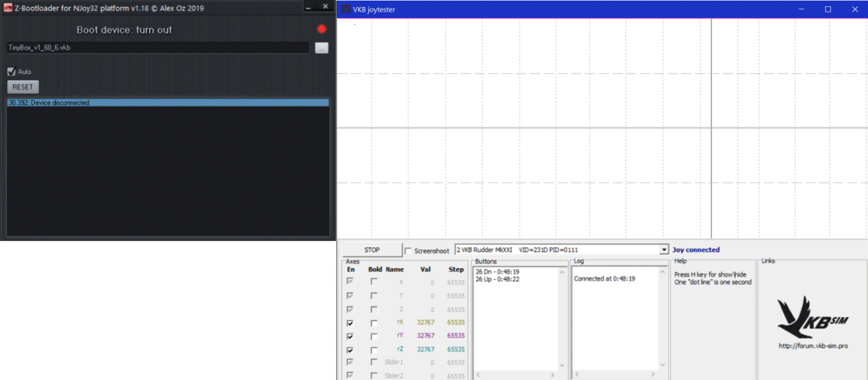Click down arrow of Log list scrollbar

(x=662, y=365)
